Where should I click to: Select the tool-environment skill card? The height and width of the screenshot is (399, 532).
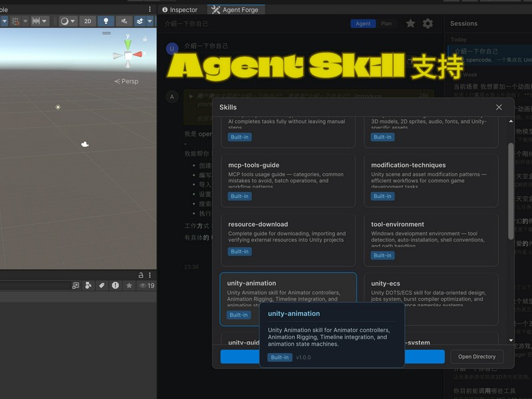point(431,240)
